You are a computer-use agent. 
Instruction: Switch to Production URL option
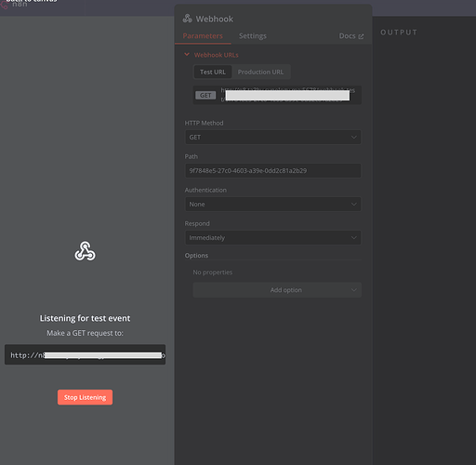tap(260, 72)
